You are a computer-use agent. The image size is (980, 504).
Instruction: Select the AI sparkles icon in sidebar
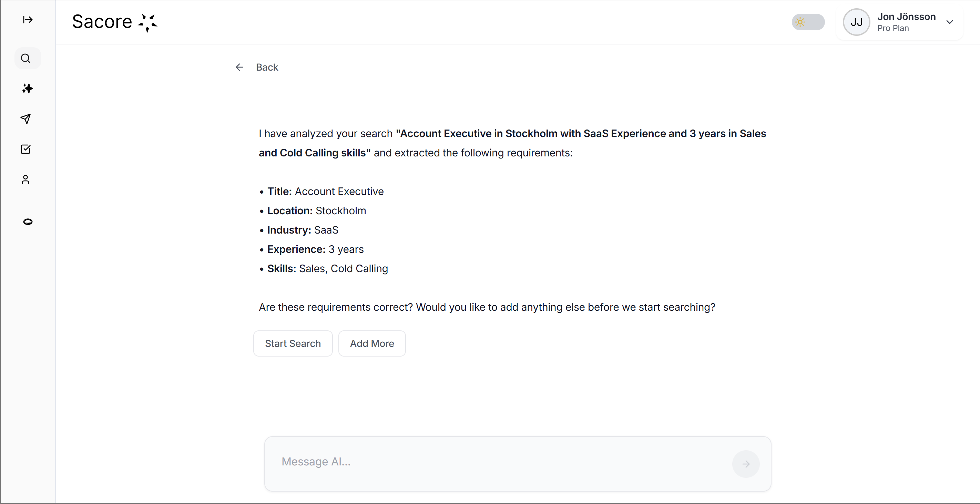tap(27, 89)
